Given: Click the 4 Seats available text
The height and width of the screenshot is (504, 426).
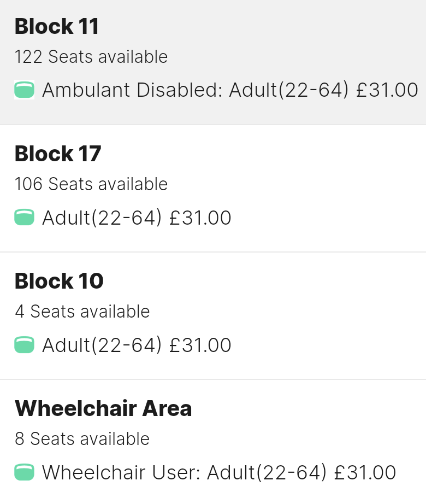Looking at the screenshot, I should click(82, 312).
